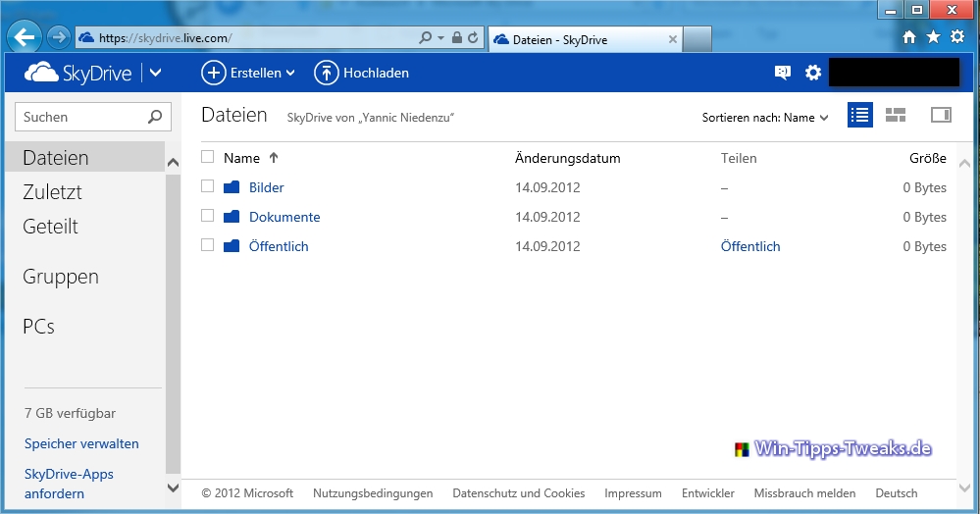Viewport: 980px width, 514px height.
Task: Open the messaging chat icon in header
Action: point(783,73)
